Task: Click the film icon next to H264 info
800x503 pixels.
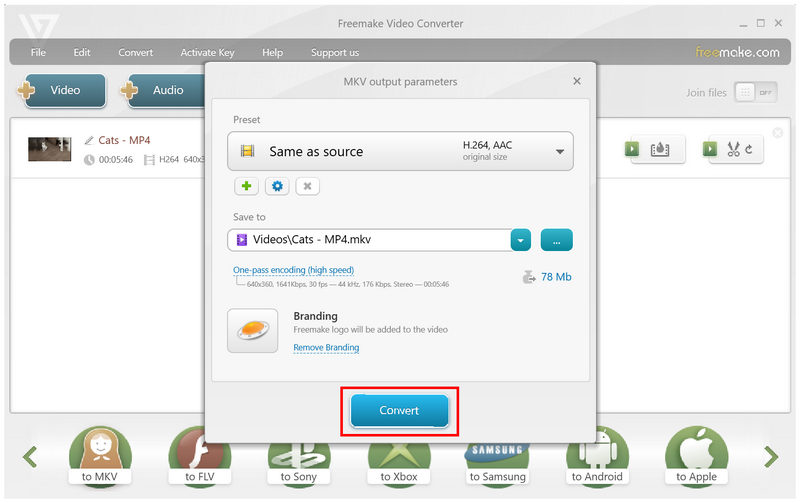Action: click(x=149, y=160)
